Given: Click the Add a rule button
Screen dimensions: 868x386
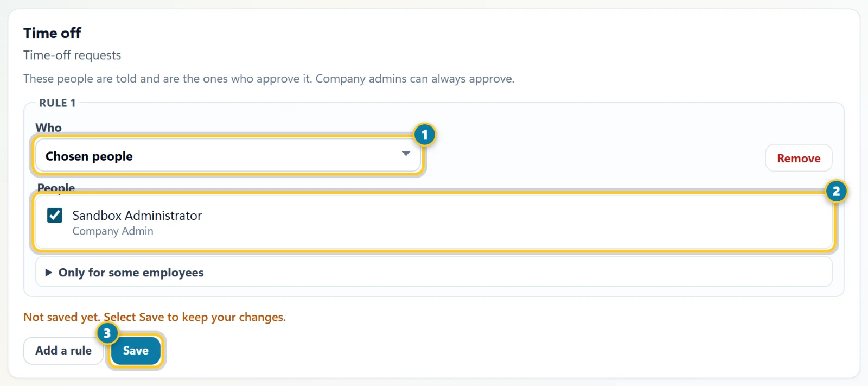Looking at the screenshot, I should point(63,351).
